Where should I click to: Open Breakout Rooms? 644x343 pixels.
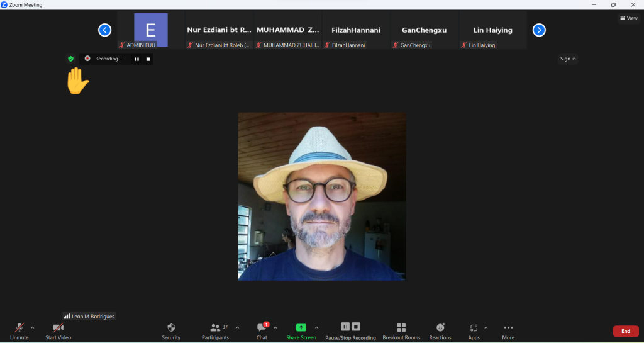click(x=401, y=328)
